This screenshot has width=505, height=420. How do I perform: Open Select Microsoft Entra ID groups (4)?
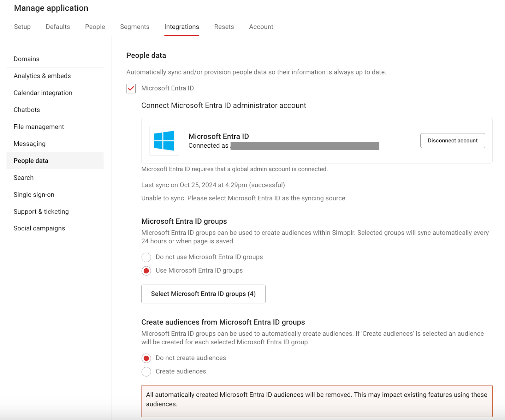pyautogui.click(x=203, y=294)
